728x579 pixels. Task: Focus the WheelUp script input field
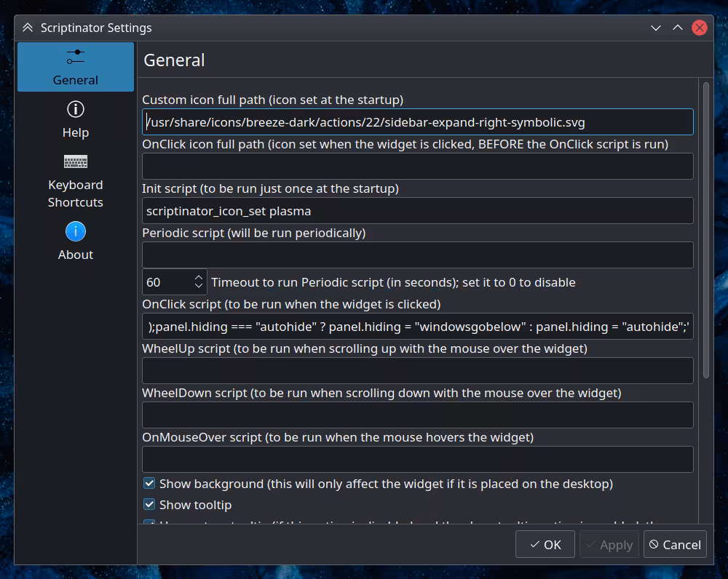point(417,371)
